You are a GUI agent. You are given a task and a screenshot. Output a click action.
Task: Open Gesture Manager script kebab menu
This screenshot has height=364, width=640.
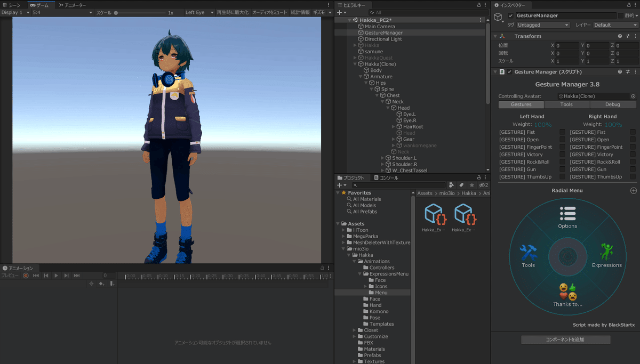(x=635, y=72)
